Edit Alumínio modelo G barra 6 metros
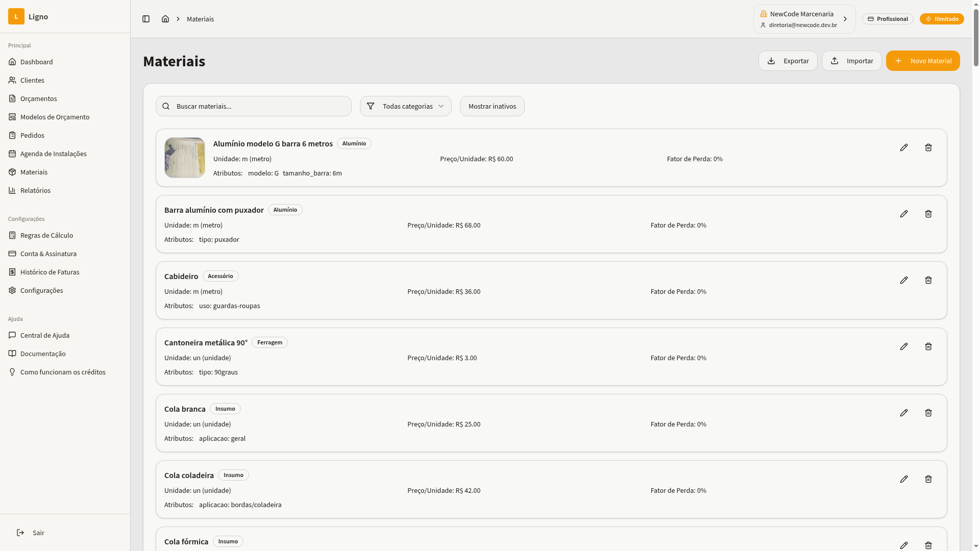 pos(904,147)
